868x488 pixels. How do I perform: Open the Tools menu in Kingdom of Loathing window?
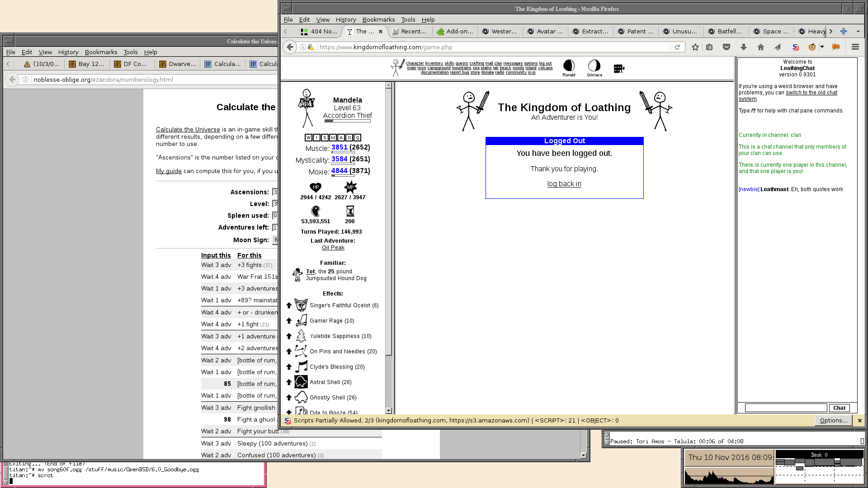408,19
